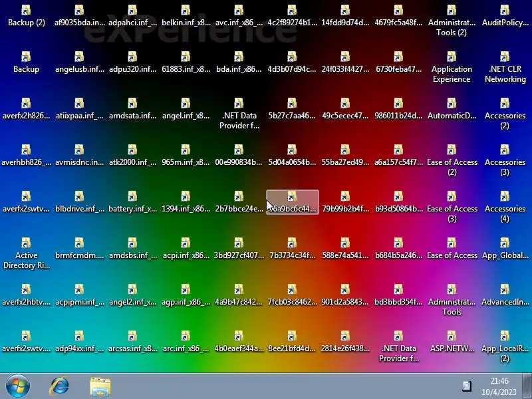Click the acpi.inf_x86... shortcut
The width and height of the screenshot is (532, 399).
[186, 248]
